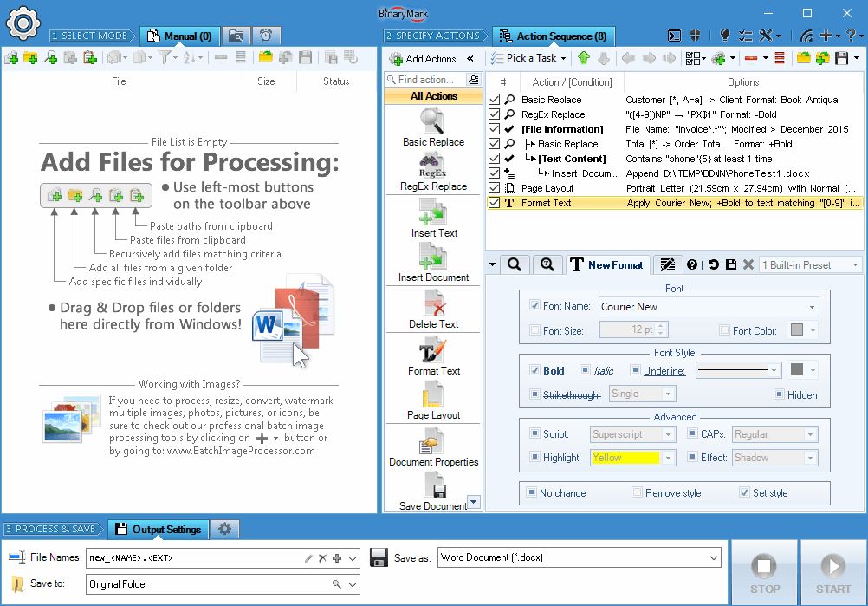Screen dimensions: 868x606
Task: Enable the Font Size checkbox
Action: point(535,330)
